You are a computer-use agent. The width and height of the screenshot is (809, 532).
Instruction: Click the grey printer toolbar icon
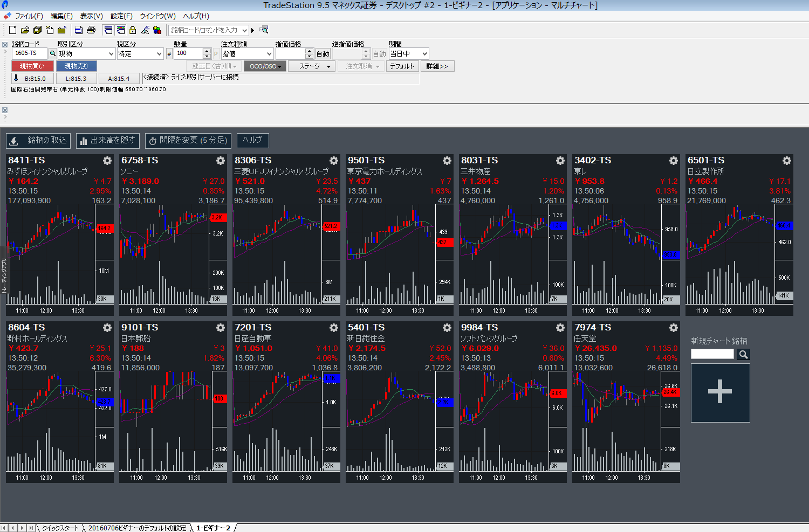coord(91,30)
